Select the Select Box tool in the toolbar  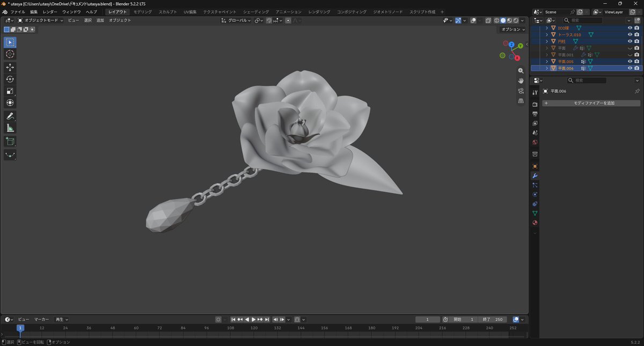pos(10,42)
